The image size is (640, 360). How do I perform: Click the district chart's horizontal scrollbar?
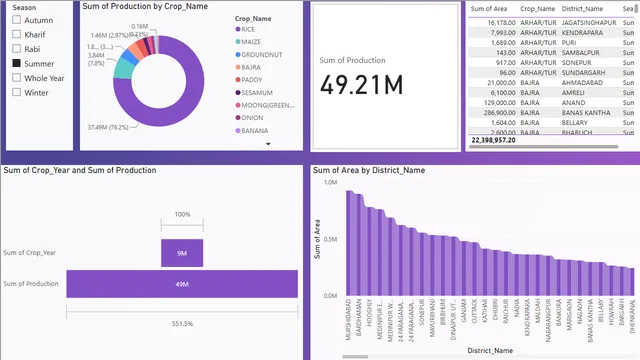point(355,357)
